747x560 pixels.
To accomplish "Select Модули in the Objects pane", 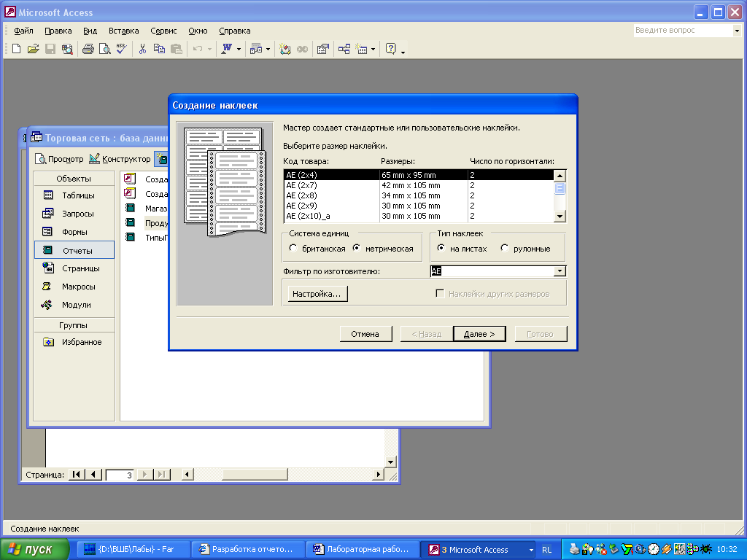I will (74, 305).
